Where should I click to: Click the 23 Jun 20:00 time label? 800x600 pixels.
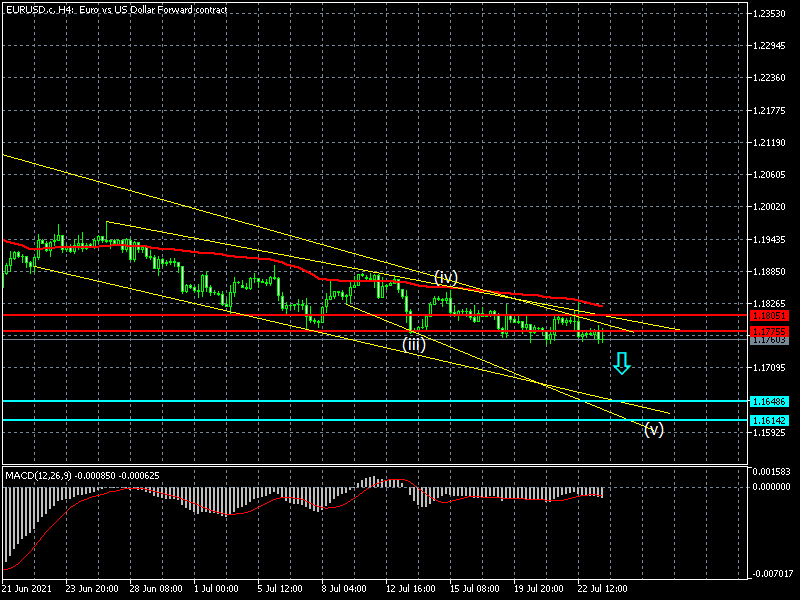pos(92,589)
